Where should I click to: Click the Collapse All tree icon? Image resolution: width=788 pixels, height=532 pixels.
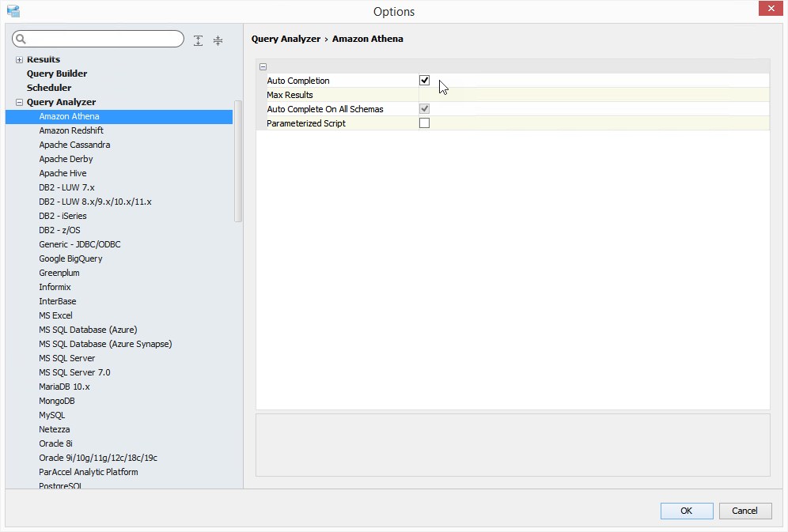tap(218, 40)
